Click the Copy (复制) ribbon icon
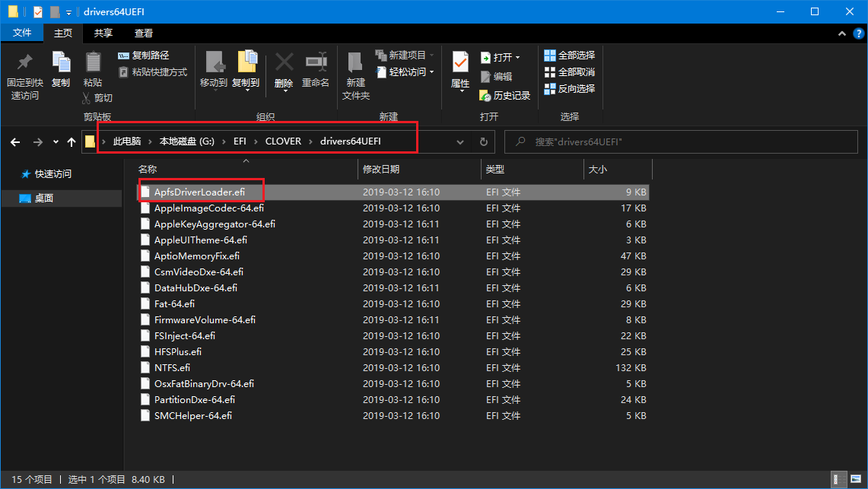This screenshot has height=489, width=868. 60,62
